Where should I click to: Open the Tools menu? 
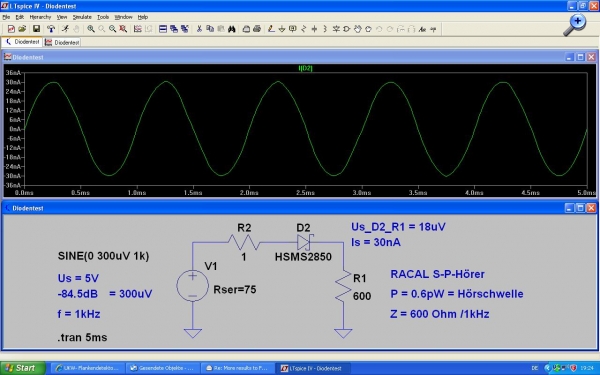coord(103,17)
